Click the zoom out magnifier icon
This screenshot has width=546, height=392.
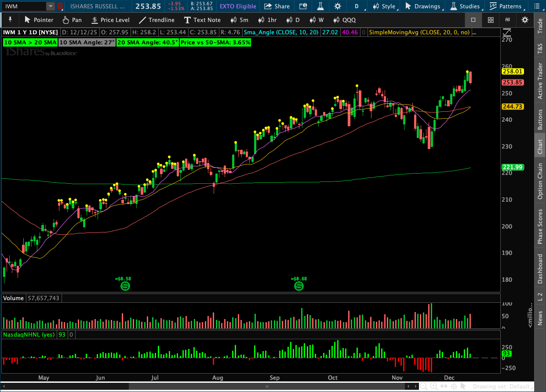[x=424, y=387]
